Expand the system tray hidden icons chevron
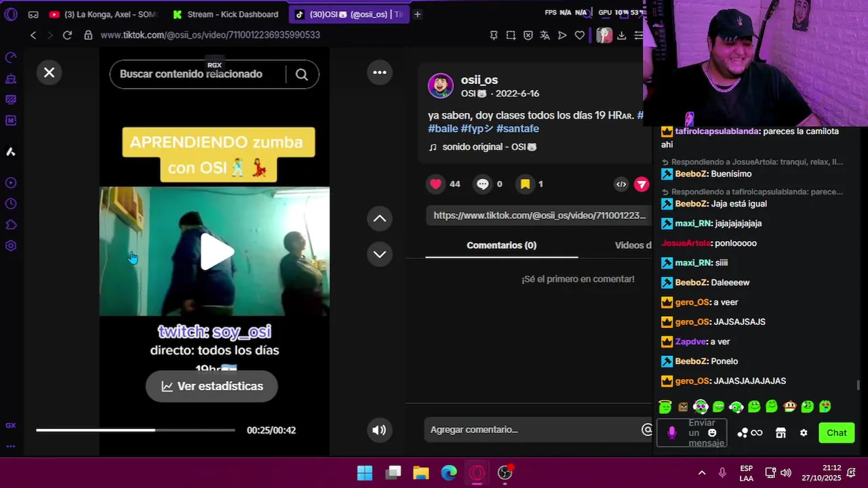Screen dimensions: 868x488 coord(702,473)
